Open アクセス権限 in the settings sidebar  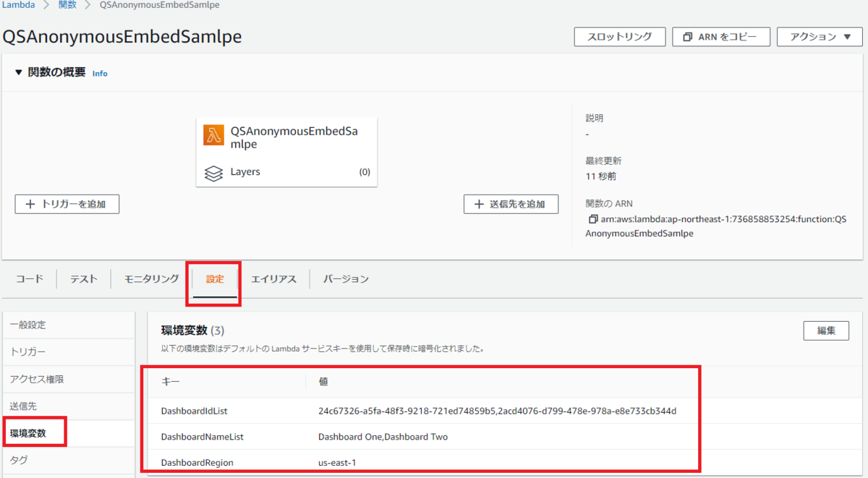click(x=68, y=379)
